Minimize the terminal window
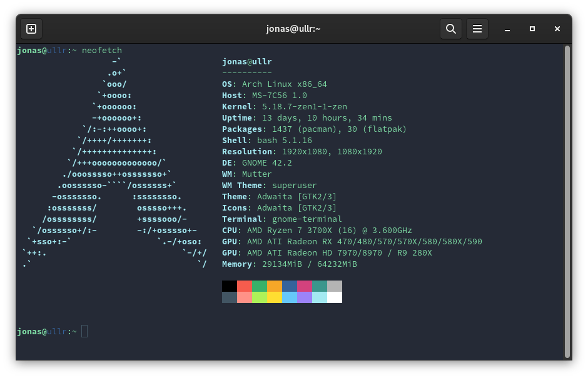The width and height of the screenshot is (588, 378). pos(507,29)
